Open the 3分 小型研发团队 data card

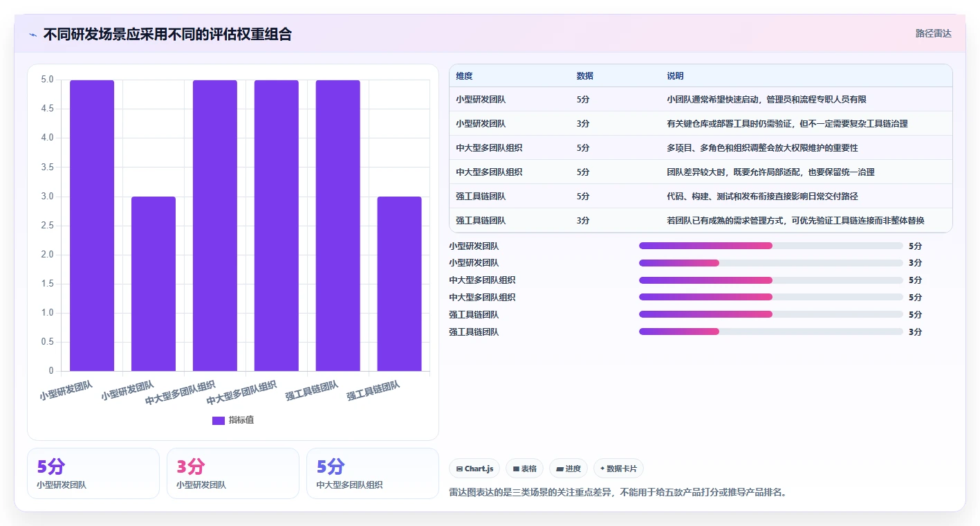[x=233, y=473]
